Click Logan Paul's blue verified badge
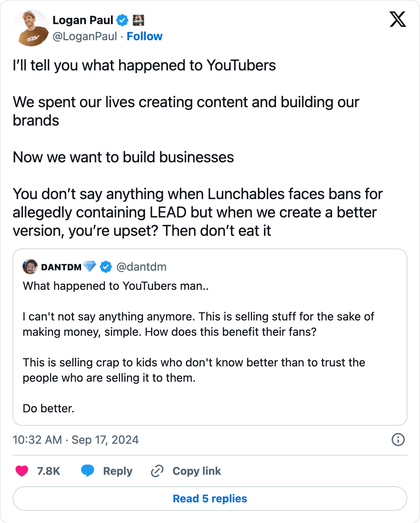Viewport: 420px width, 523px height. click(x=122, y=20)
